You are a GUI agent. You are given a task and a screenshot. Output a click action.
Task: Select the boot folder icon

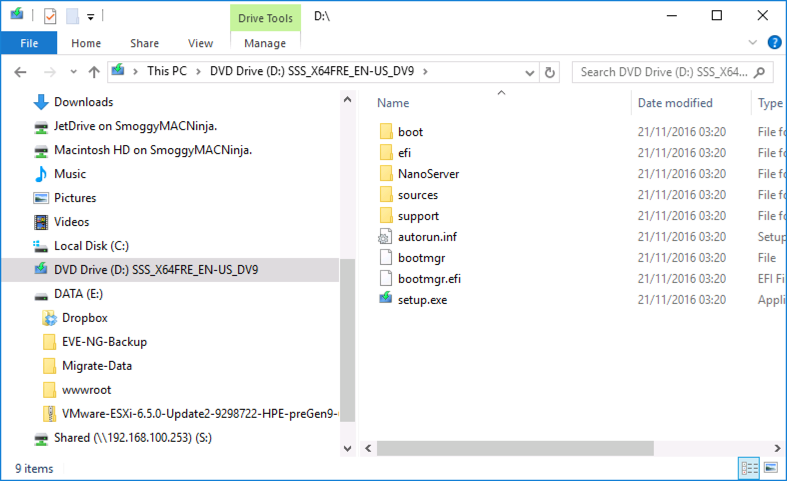click(x=386, y=132)
